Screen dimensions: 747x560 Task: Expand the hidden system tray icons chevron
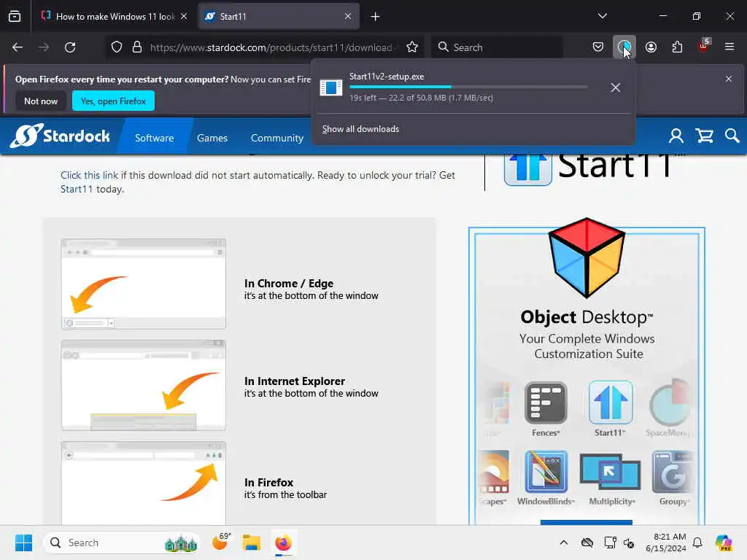564,542
